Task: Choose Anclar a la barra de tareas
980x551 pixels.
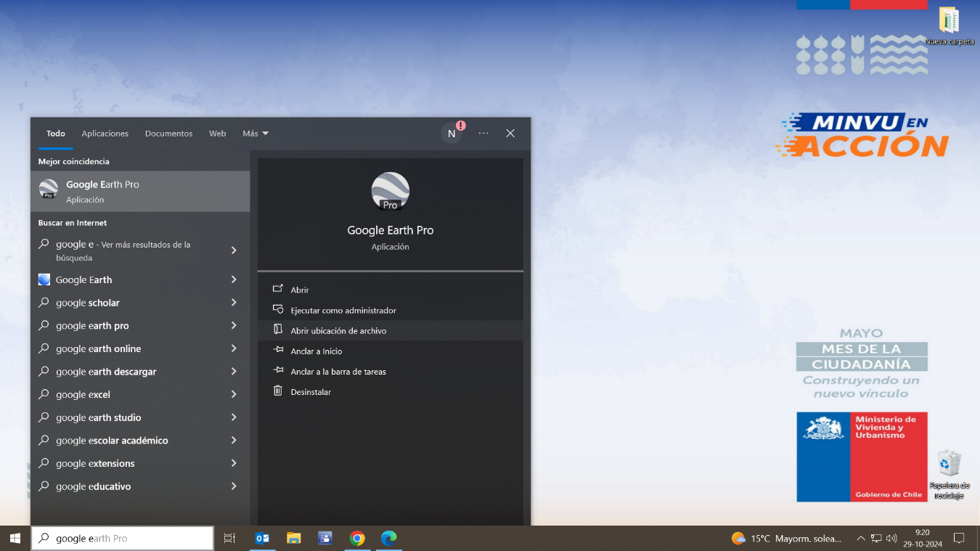Action: pos(391,371)
